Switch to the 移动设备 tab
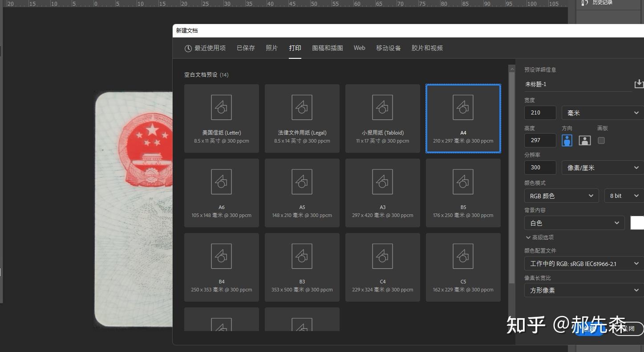Viewport: 644px width, 352px height. coord(388,48)
